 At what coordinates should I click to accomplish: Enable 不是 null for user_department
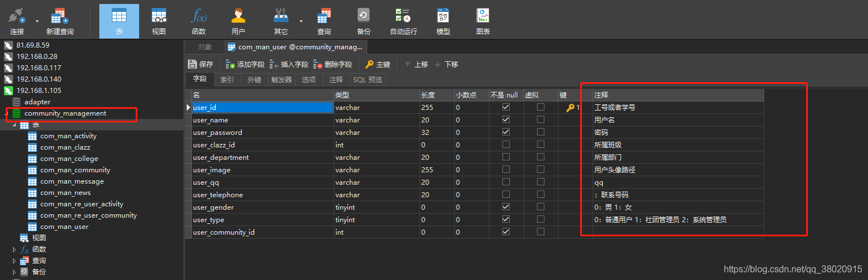506,157
